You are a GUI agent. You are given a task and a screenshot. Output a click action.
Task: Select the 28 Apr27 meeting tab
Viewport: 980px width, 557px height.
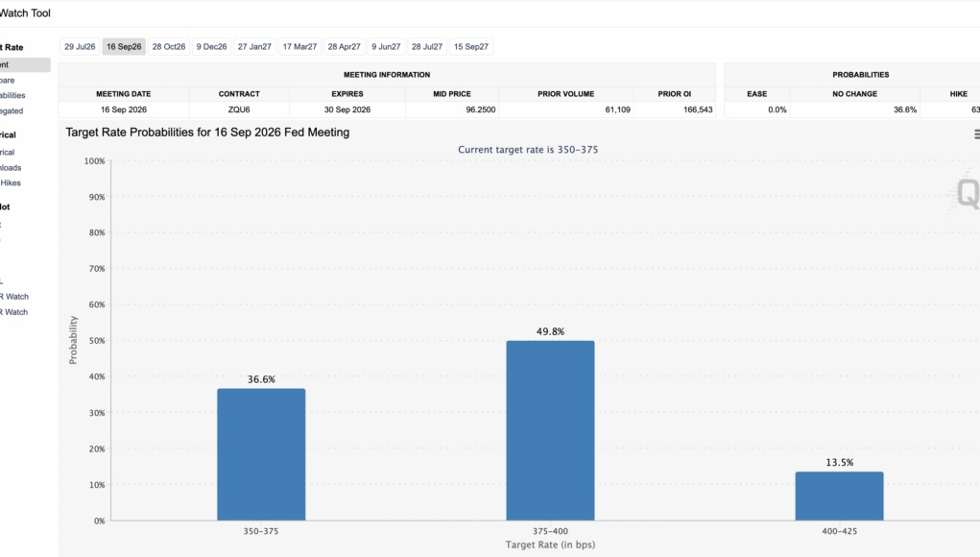pos(344,47)
